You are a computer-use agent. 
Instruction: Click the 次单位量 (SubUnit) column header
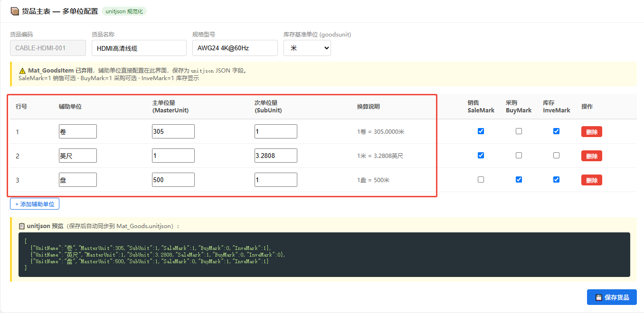click(268, 107)
